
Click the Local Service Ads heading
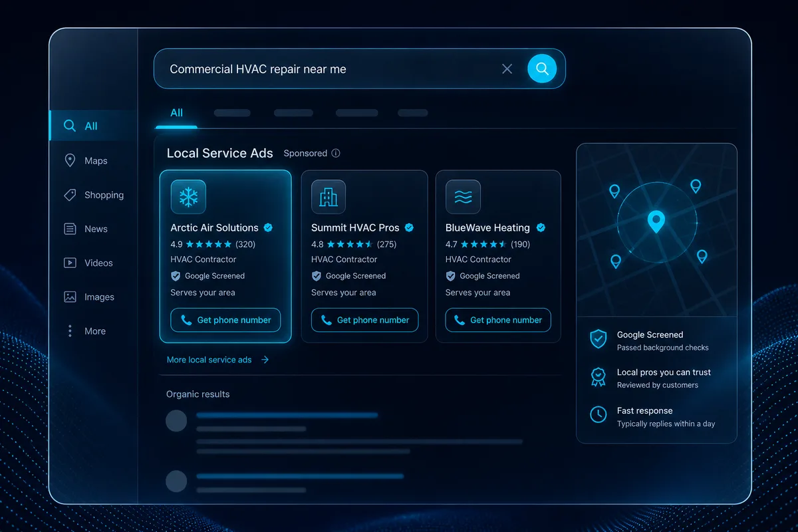(219, 153)
